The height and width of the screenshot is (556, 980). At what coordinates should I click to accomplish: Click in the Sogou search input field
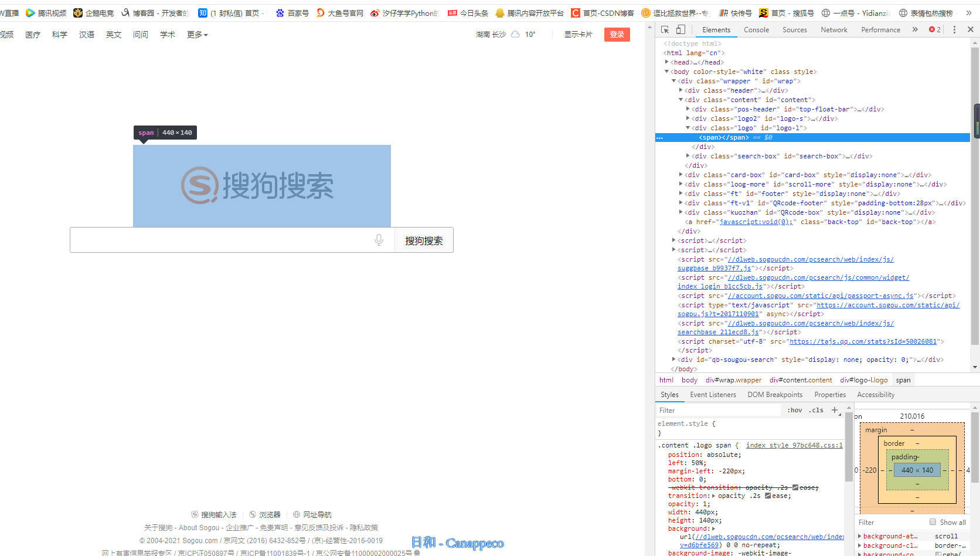232,240
